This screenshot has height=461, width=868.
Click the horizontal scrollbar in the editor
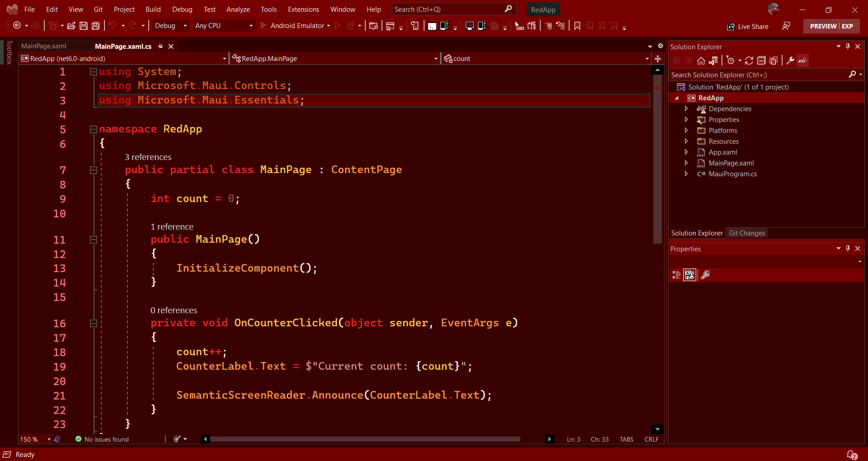tap(365, 439)
